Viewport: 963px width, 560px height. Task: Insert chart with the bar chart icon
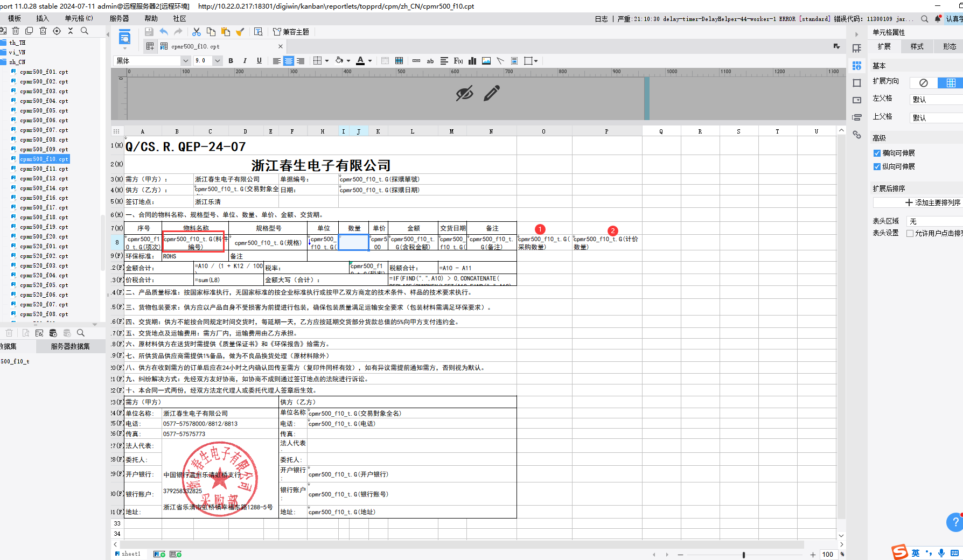(x=472, y=61)
